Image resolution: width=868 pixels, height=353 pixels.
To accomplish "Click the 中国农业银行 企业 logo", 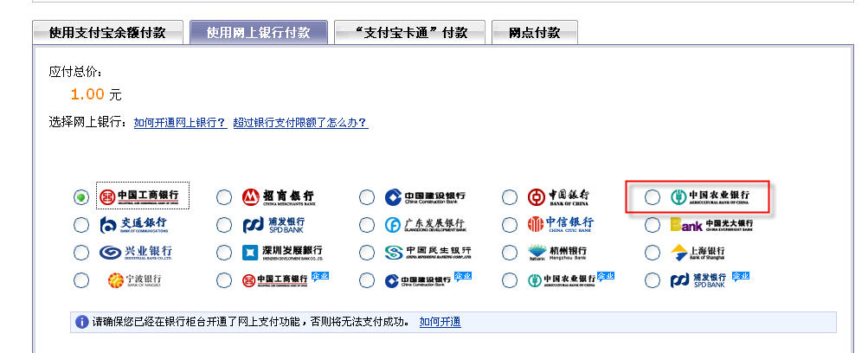I will point(571,279).
